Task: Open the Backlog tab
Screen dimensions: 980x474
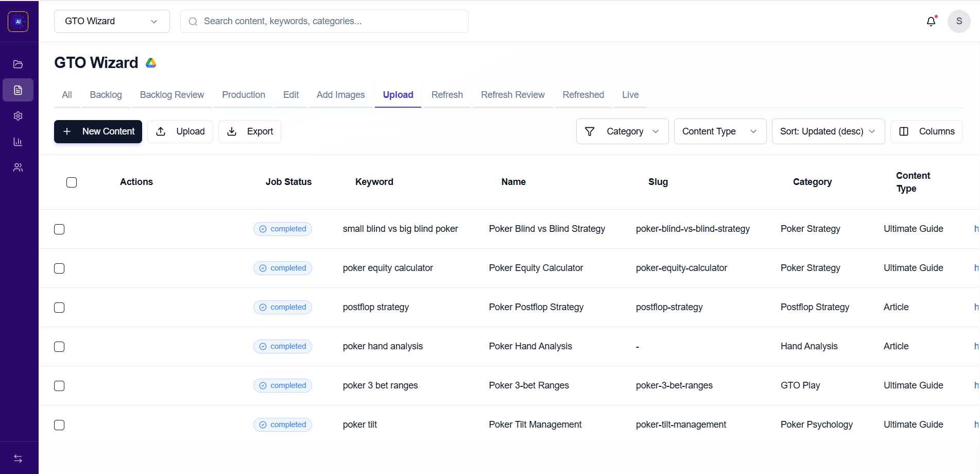Action: coord(106,95)
